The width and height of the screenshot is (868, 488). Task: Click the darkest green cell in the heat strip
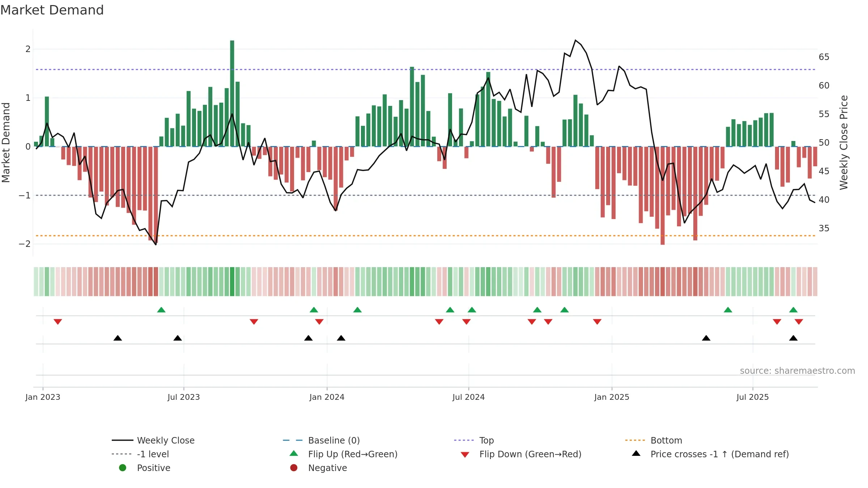pos(232,282)
